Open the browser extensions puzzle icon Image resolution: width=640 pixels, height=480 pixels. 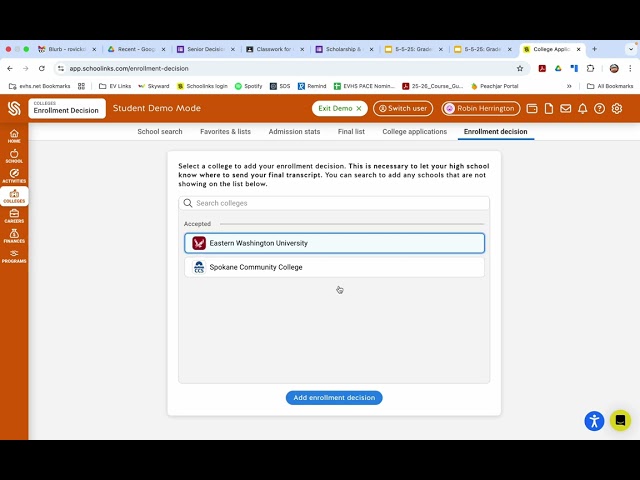(590, 69)
